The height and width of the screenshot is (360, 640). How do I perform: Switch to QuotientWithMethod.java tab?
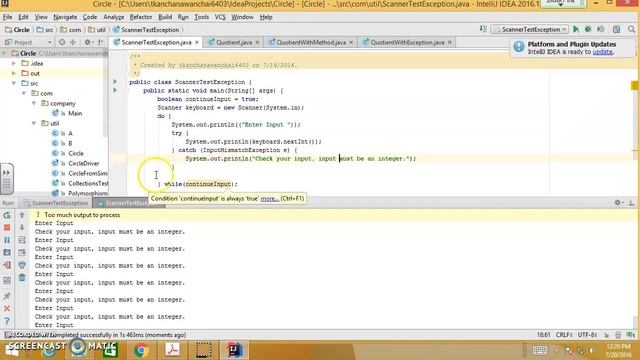coord(311,42)
